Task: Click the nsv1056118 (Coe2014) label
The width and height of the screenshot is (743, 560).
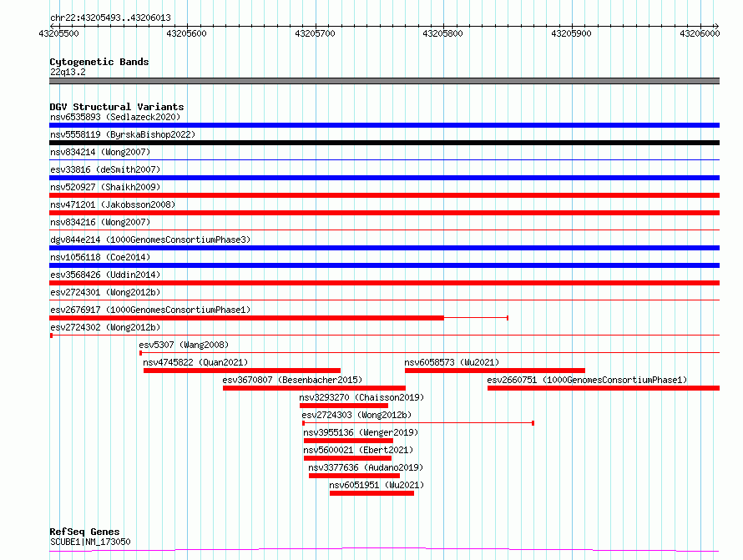Action: [100, 257]
